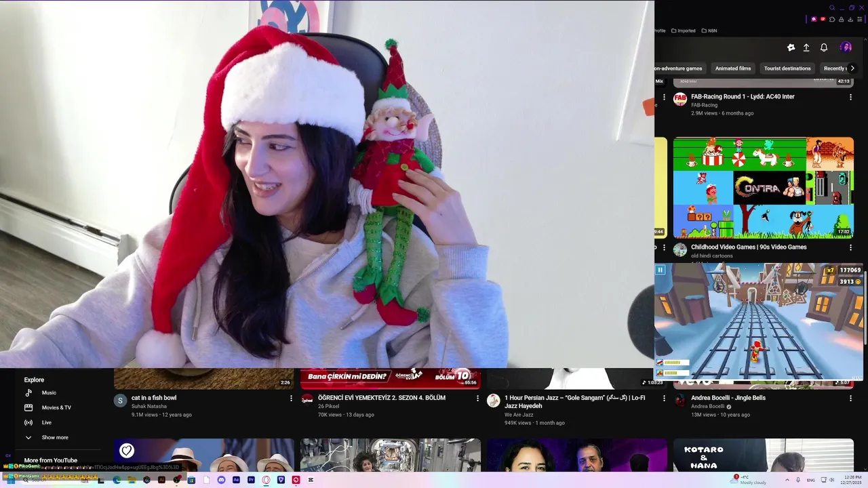Select the Recently uploaded chip
The image size is (868, 488).
coord(834,68)
